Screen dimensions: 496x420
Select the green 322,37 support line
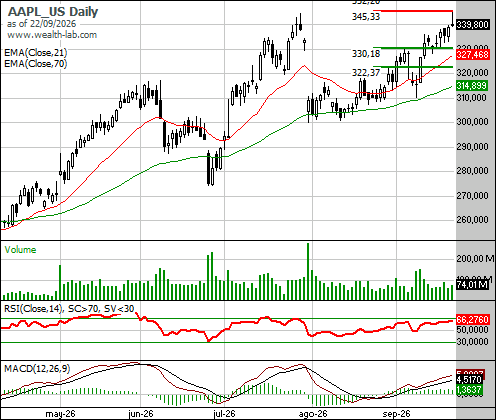413,67
